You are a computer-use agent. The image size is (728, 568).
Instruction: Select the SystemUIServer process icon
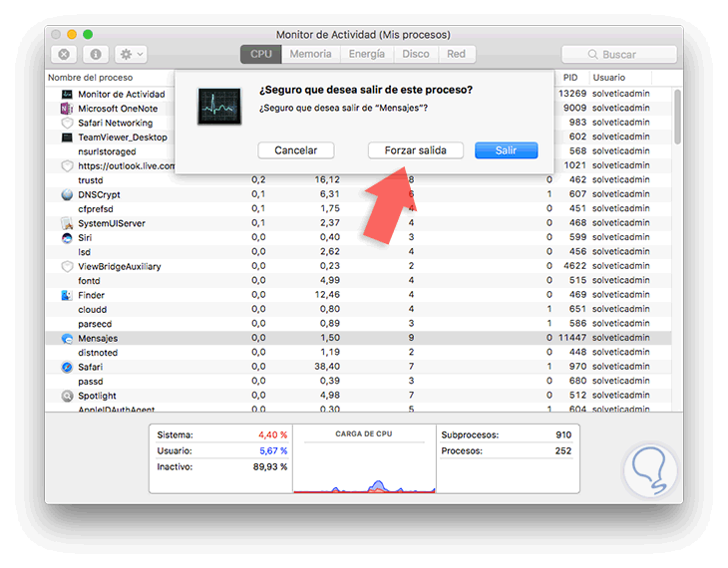(68, 223)
